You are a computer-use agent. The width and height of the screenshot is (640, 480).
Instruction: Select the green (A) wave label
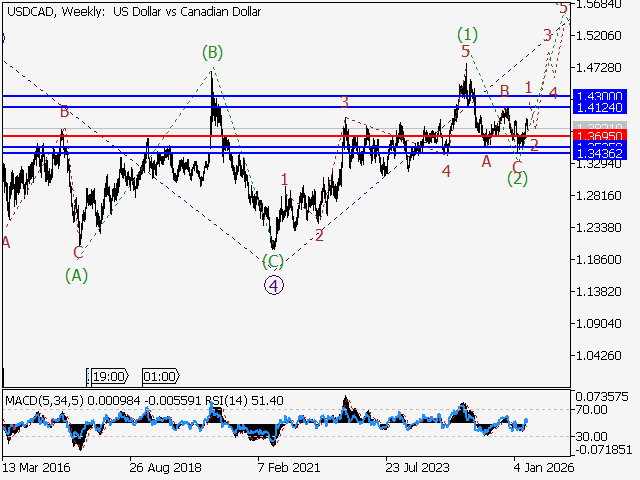coord(76,273)
